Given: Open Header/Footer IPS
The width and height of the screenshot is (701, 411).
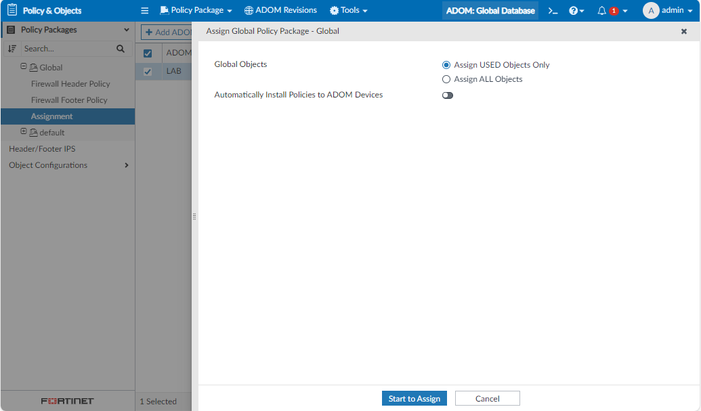Looking at the screenshot, I should [42, 149].
